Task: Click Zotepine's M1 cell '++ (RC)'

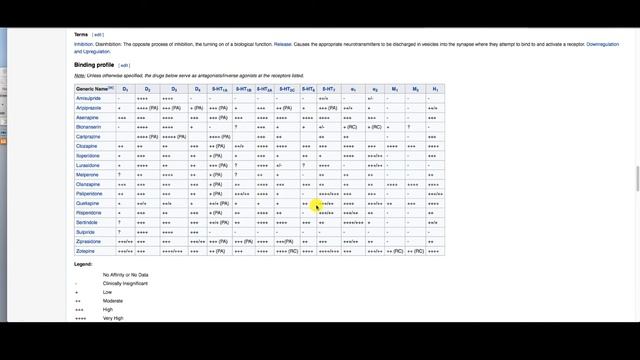Action: [x=395, y=251]
